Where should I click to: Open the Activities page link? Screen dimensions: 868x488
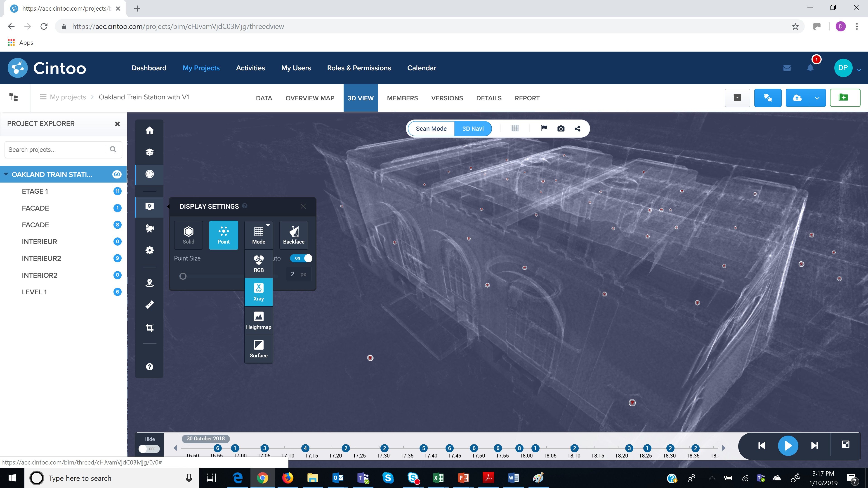point(250,68)
